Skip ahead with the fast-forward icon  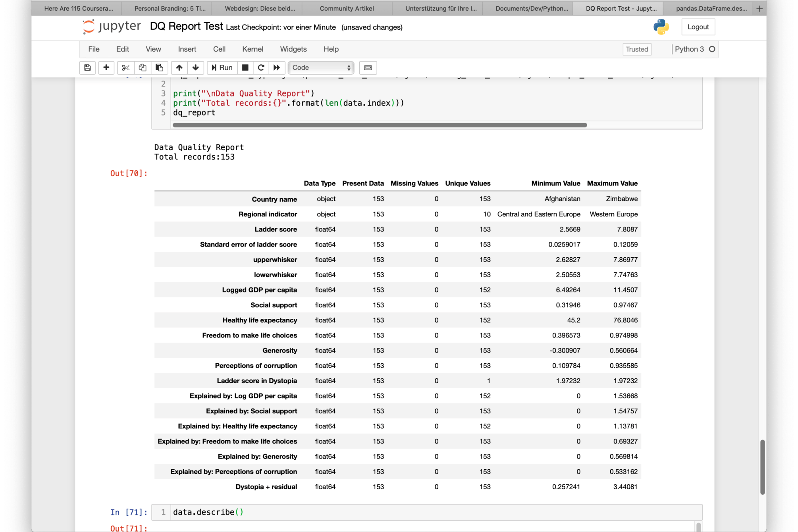[277, 67]
